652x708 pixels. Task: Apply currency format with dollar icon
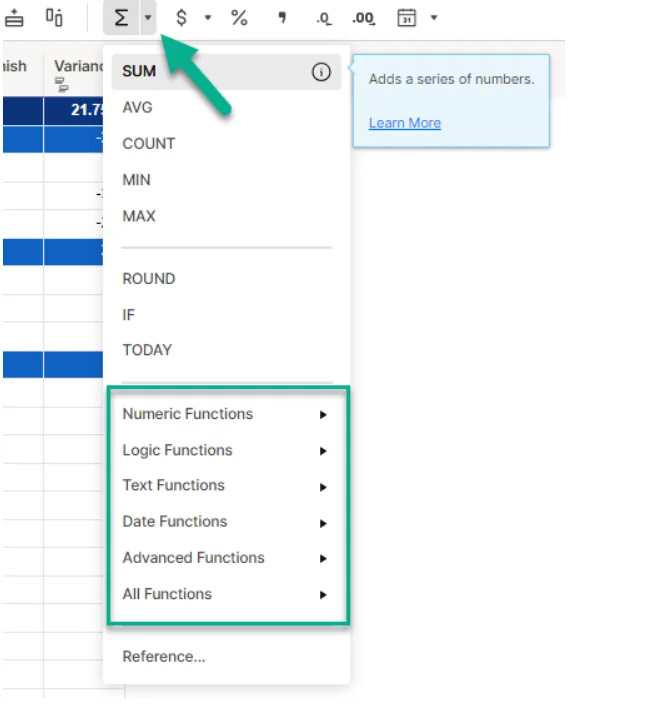pos(181,18)
